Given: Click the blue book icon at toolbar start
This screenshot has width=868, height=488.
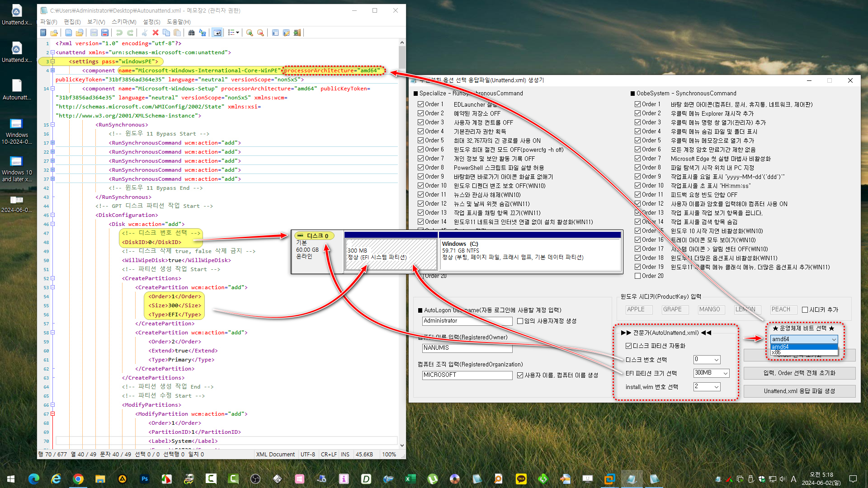Looking at the screenshot, I should coord(43,33).
